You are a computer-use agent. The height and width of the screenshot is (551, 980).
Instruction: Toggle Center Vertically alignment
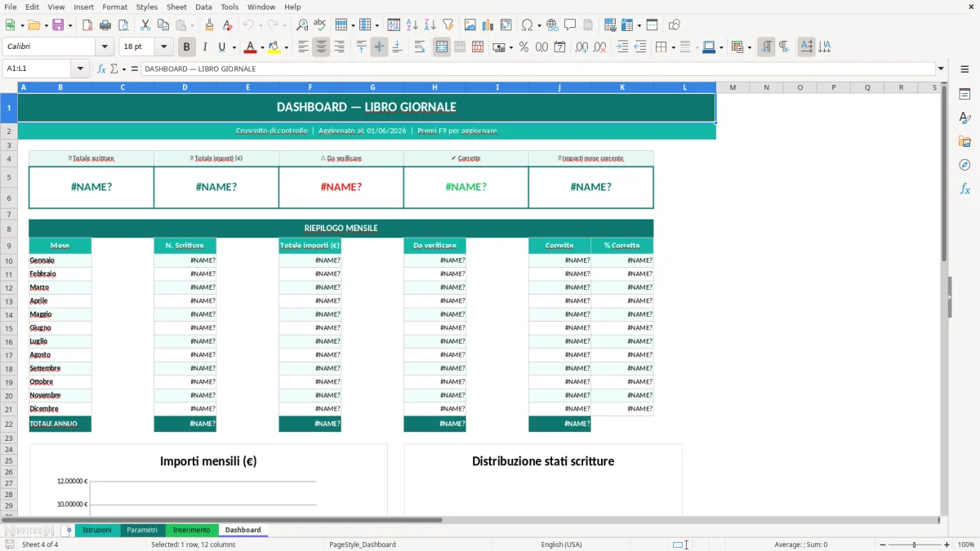pyautogui.click(x=379, y=47)
